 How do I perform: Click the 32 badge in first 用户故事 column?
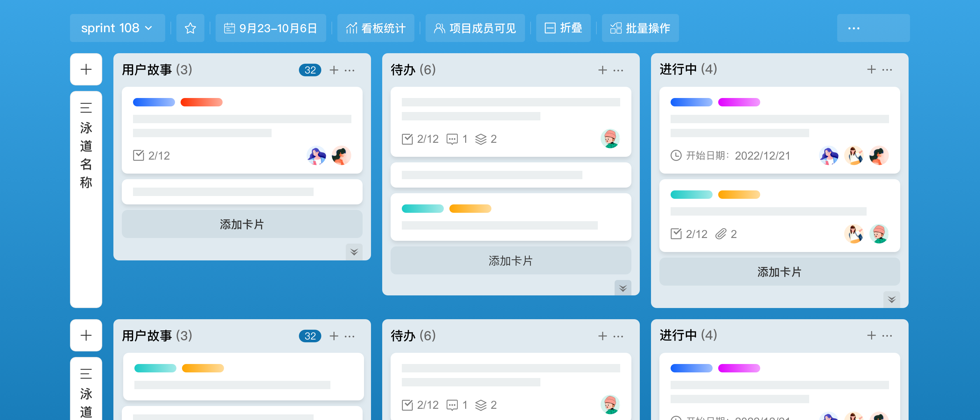[x=310, y=70]
